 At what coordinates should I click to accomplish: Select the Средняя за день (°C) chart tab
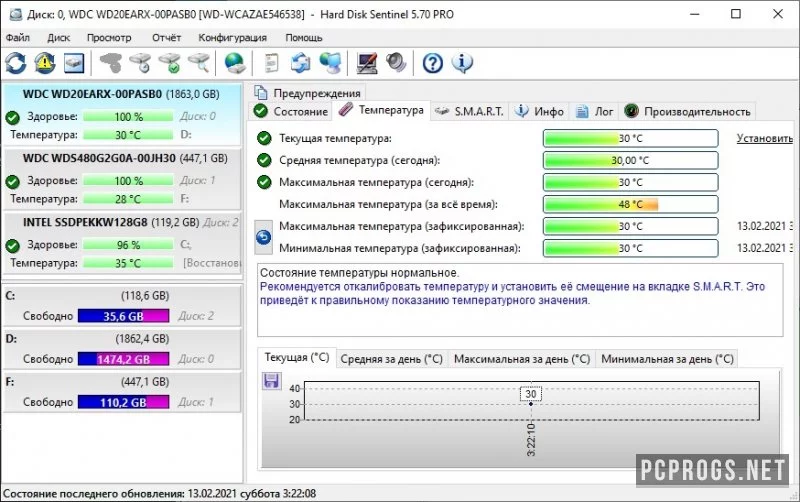391,359
